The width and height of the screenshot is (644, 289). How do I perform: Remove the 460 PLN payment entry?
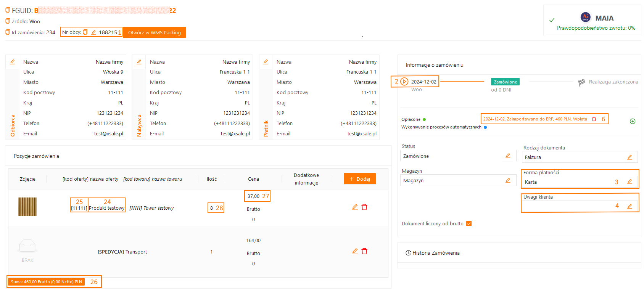(594, 119)
